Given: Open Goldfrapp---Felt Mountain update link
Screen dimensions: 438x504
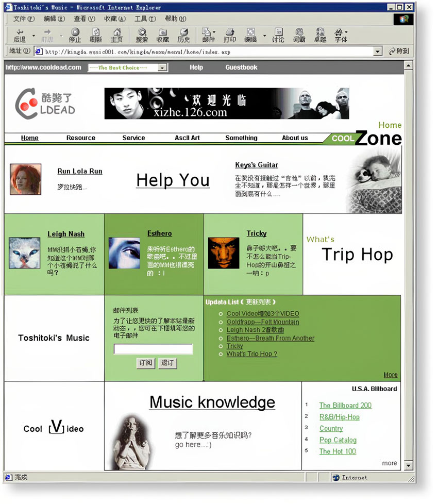Looking at the screenshot, I should 263,322.
